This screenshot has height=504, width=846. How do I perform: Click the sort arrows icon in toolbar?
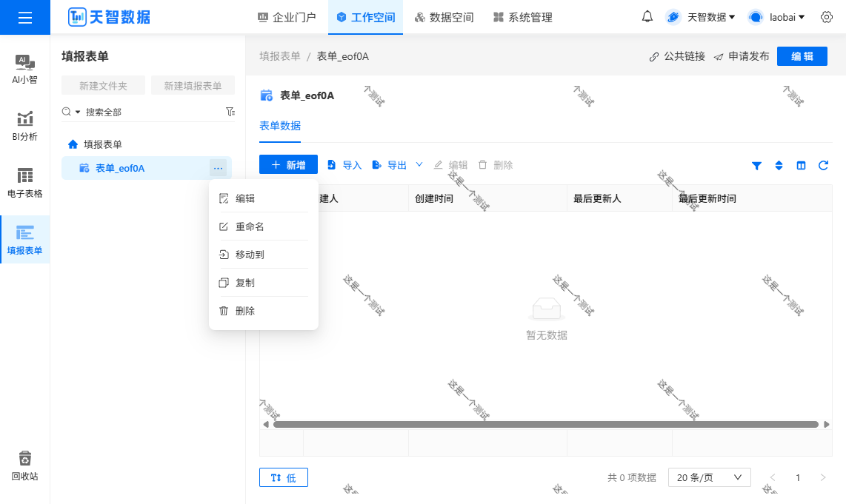[x=779, y=166]
